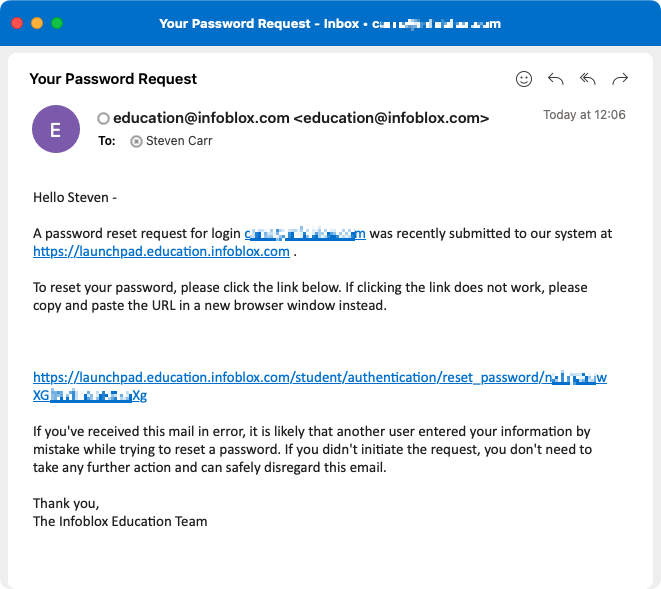This screenshot has width=661, height=589.
Task: Click the Reply All double-arrow icon
Action: (x=588, y=79)
